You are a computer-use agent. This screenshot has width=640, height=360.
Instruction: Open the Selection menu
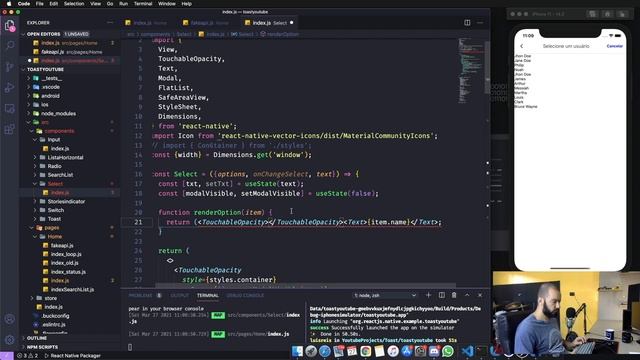pyautogui.click(x=74, y=4)
